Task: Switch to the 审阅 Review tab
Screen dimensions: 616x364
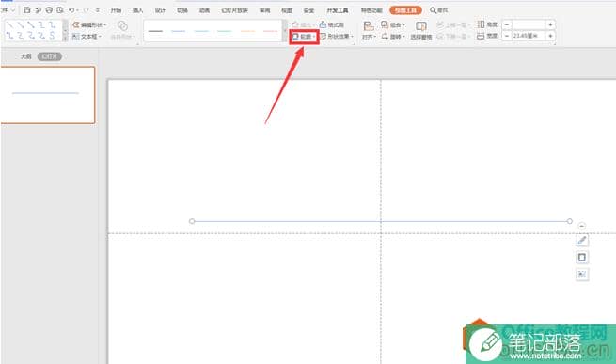Action: pos(265,10)
